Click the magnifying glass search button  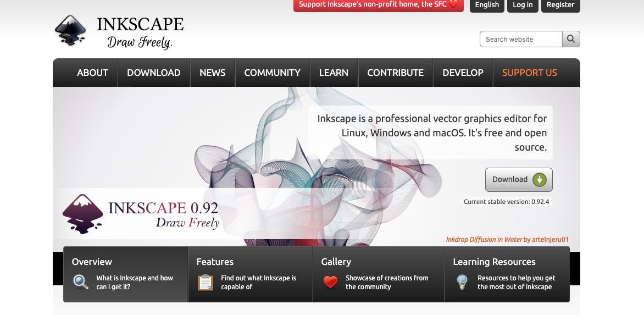[571, 39]
